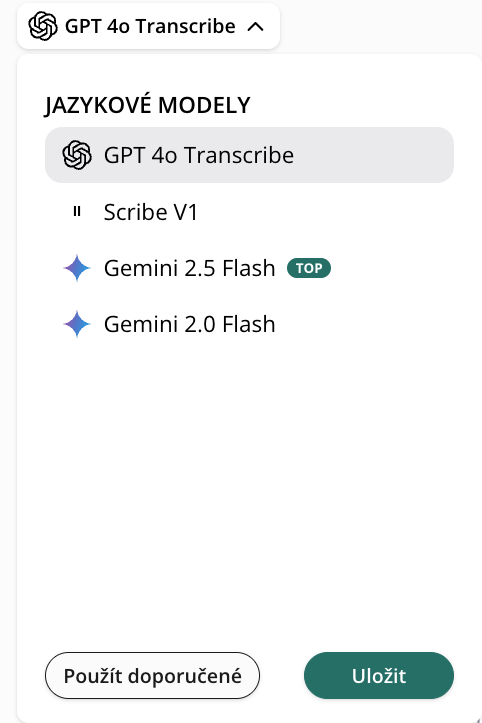Image resolution: width=482 pixels, height=723 pixels.
Task: Click the GPT 4o Transcribe text in header
Action: (150, 26)
